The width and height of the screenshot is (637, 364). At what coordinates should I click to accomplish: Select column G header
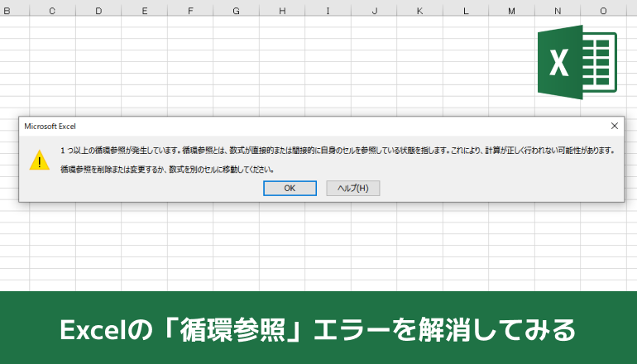tap(236, 11)
